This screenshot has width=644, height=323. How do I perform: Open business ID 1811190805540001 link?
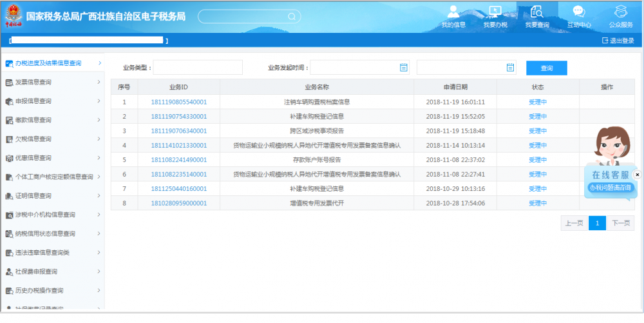(x=178, y=102)
